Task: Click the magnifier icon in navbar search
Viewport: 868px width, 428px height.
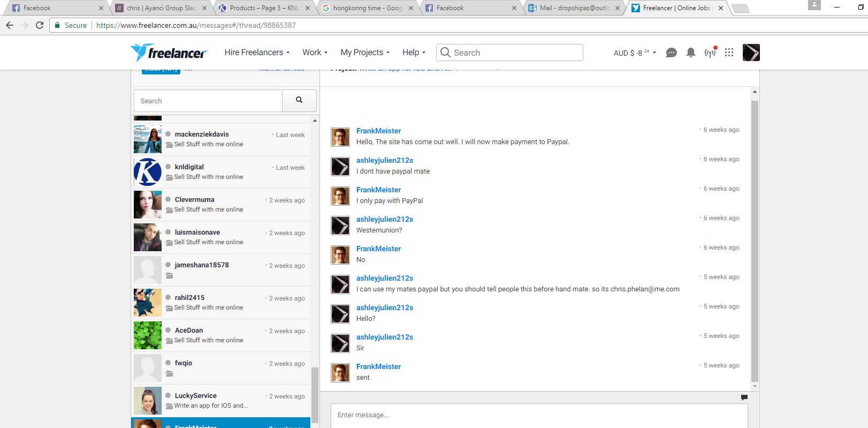Action: click(x=445, y=52)
